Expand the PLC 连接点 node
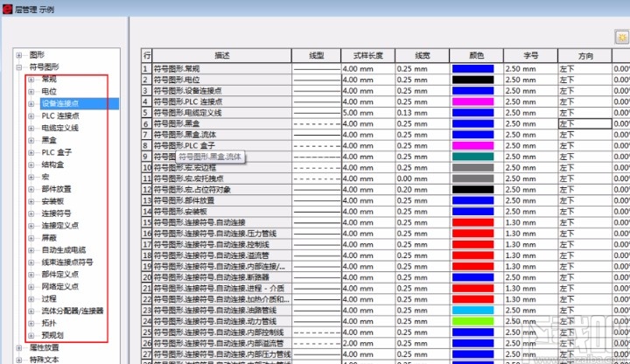The height and width of the screenshot is (364, 630). pyautogui.click(x=31, y=116)
